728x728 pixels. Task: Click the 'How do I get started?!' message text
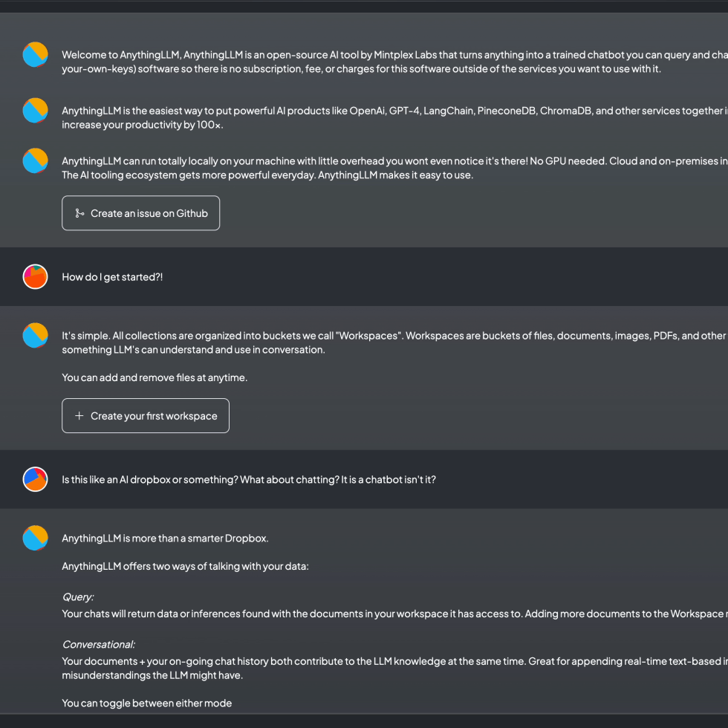click(x=112, y=277)
